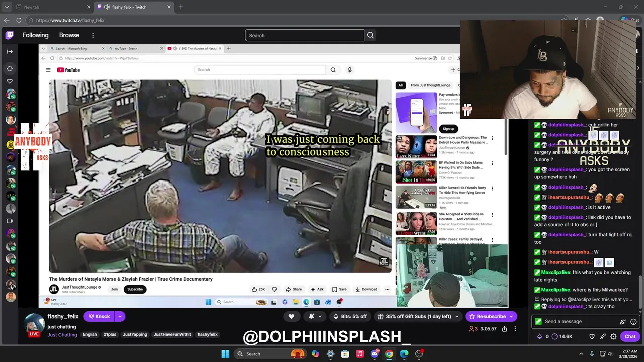
Task: Reload the Twitch page
Action: [19, 20]
